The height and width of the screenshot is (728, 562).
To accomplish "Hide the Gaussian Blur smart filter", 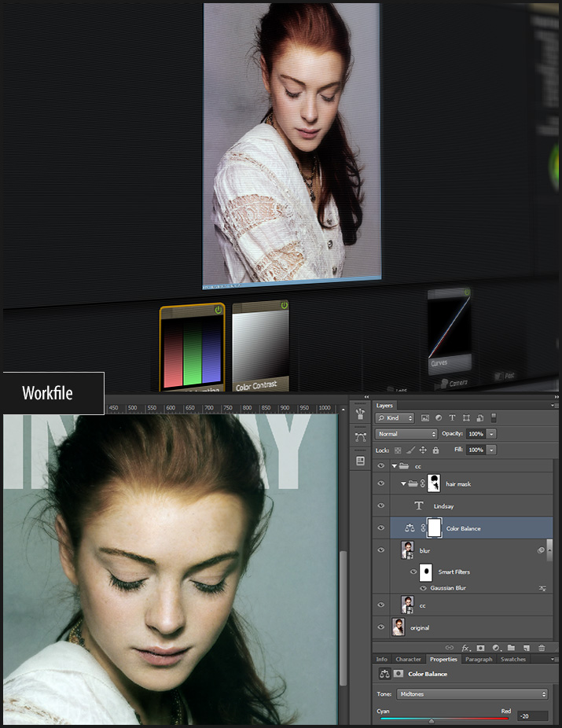I will pyautogui.click(x=423, y=588).
